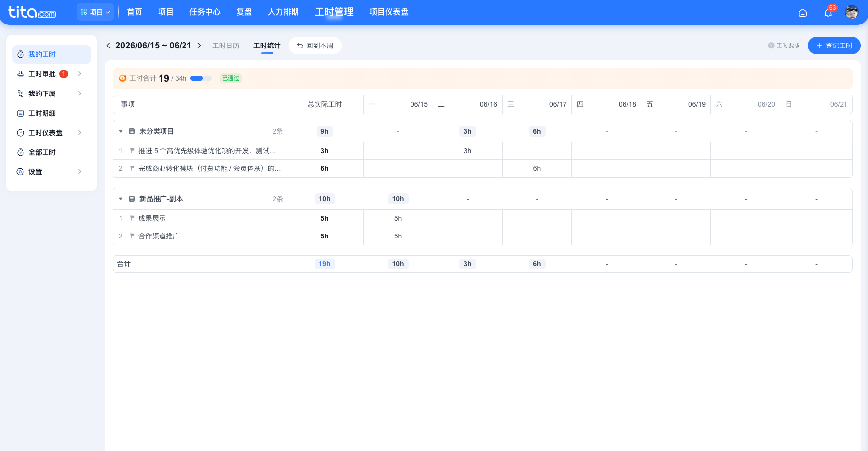The image size is (868, 451).
Task: Collapse the 未分类项目 group
Action: coord(121,131)
